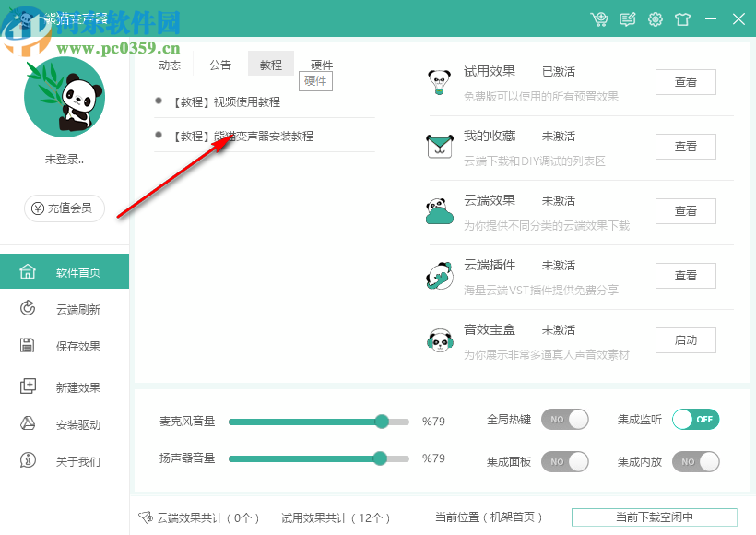Open the shopping cart in the title bar

click(x=599, y=18)
